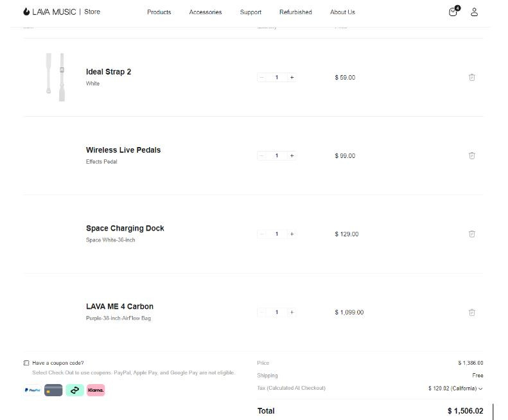The width and height of the screenshot is (508, 420).
Task: Increase Space Charging Dock quantity
Action: tap(292, 234)
